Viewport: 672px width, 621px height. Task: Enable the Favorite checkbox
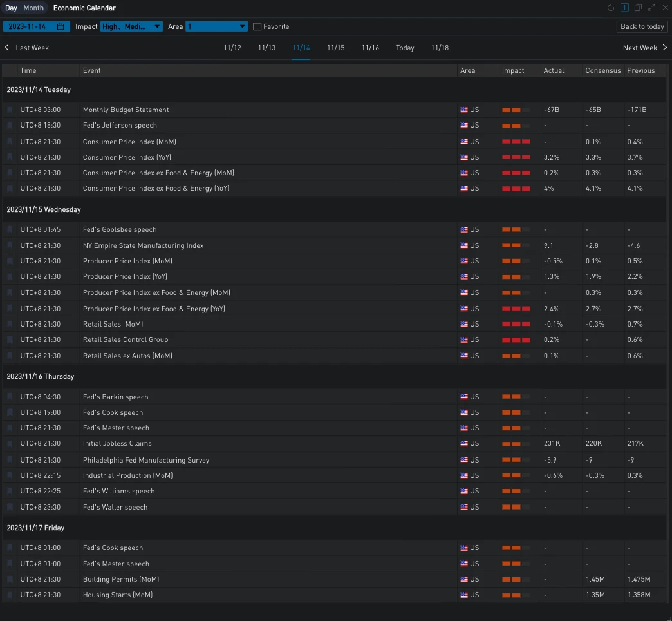coord(257,27)
